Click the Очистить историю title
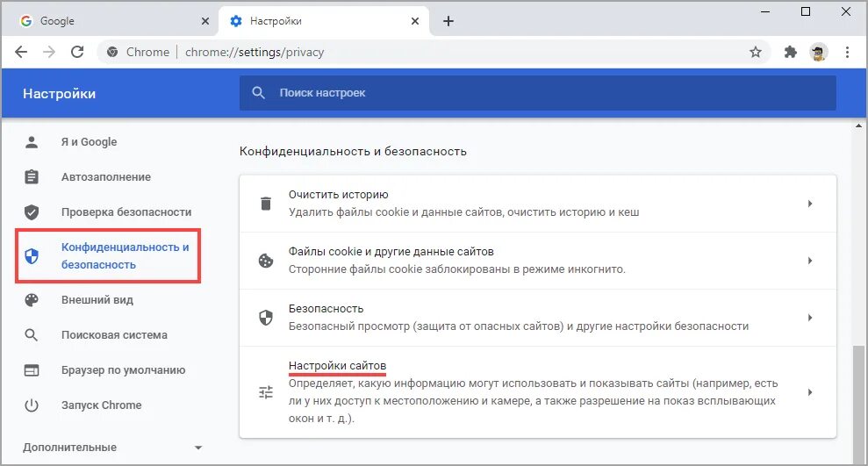 (338, 195)
